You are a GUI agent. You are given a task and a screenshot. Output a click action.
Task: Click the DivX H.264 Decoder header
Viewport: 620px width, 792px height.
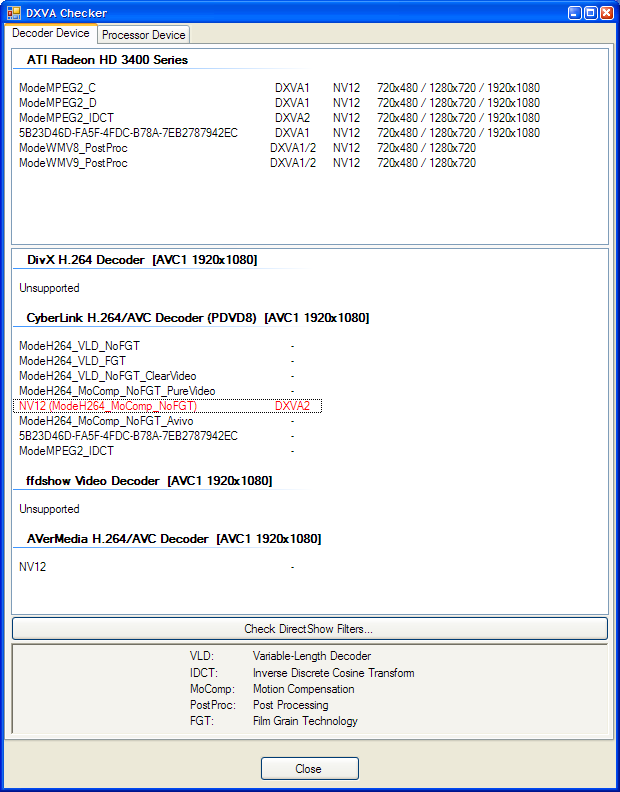click(142, 260)
